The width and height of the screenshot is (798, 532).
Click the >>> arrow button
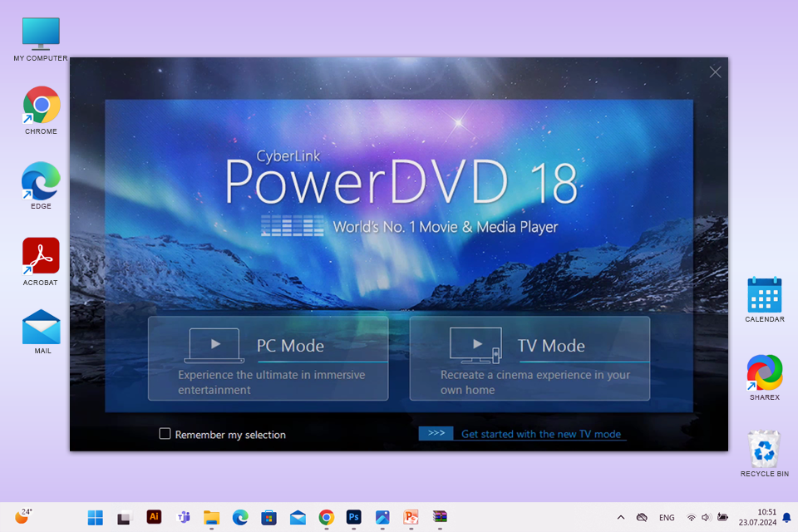click(436, 433)
